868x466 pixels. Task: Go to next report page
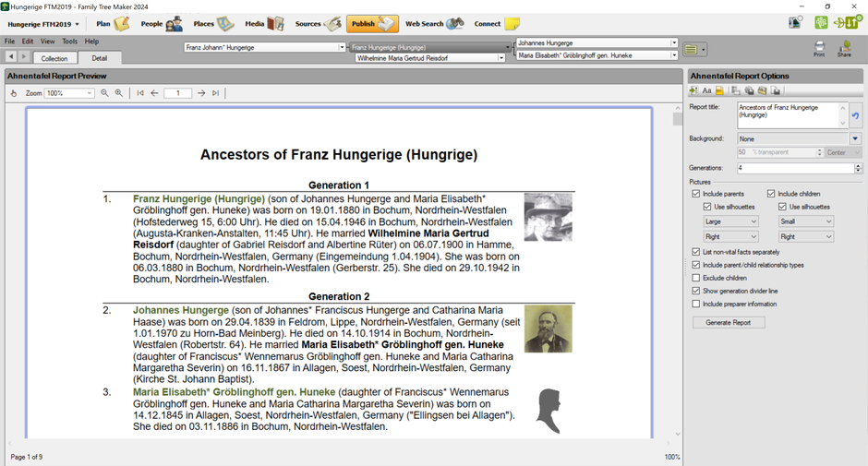[x=201, y=93]
